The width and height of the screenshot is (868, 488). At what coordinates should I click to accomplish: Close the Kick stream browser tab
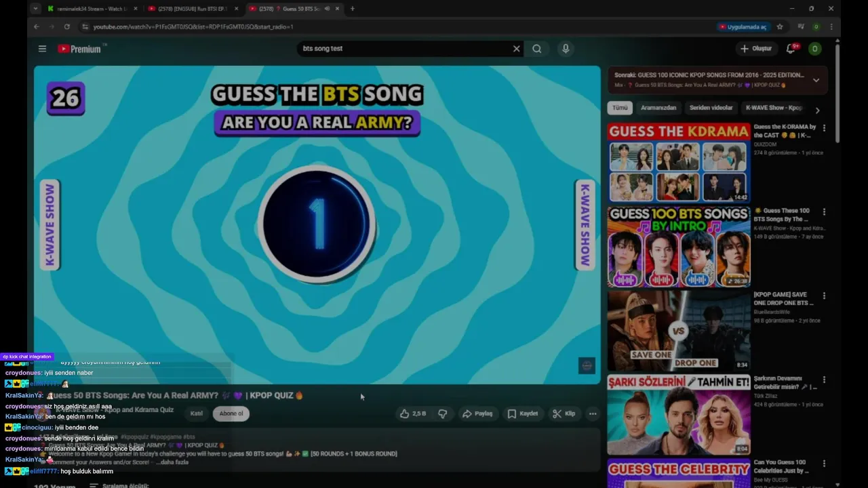point(136,9)
